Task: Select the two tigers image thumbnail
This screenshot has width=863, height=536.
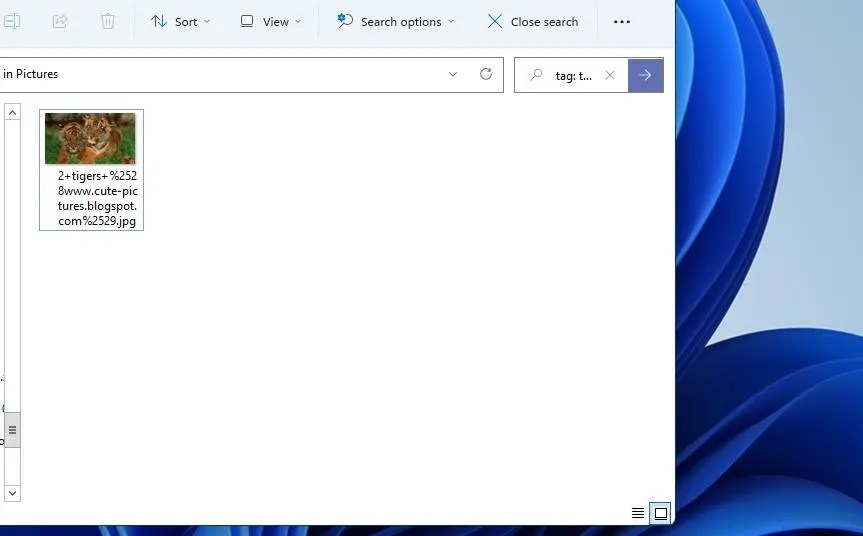Action: point(90,139)
